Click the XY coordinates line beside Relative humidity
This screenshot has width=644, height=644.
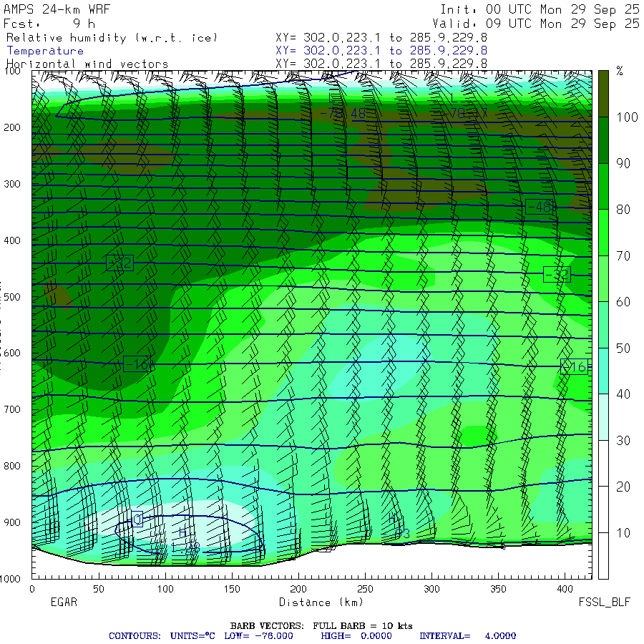(x=381, y=38)
